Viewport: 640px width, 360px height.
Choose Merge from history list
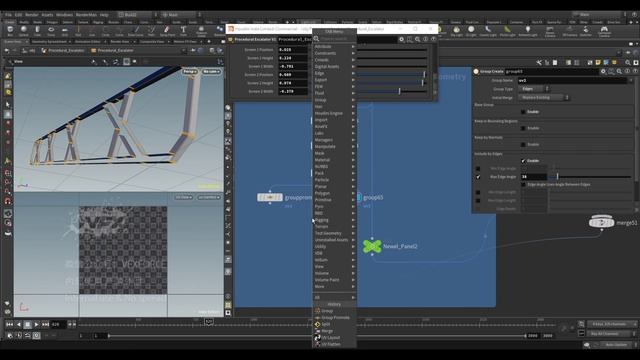[x=334, y=331]
